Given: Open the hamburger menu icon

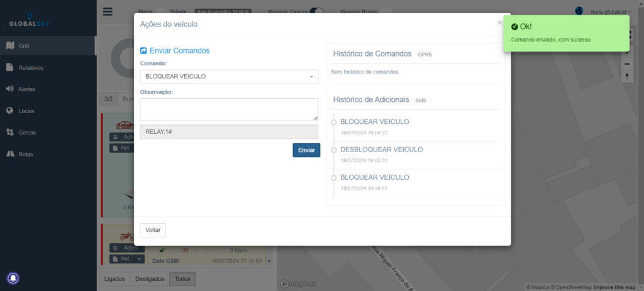Looking at the screenshot, I should click(x=108, y=11).
